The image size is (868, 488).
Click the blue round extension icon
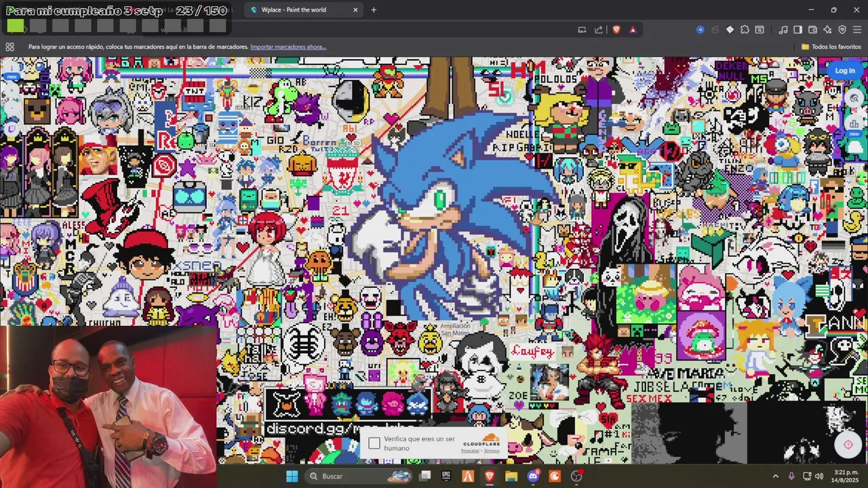700,30
